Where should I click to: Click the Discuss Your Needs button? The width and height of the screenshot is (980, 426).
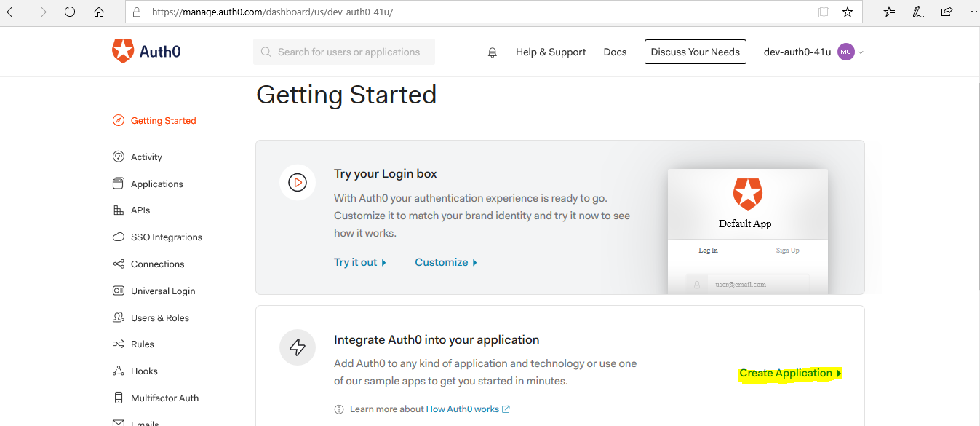pos(695,52)
